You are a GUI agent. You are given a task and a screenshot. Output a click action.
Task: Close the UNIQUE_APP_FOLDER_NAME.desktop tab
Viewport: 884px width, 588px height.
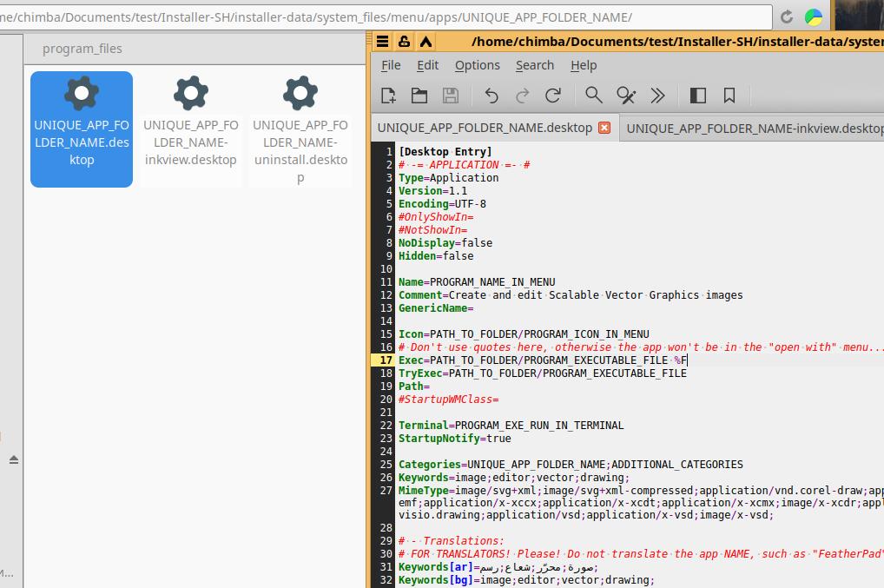coord(604,128)
